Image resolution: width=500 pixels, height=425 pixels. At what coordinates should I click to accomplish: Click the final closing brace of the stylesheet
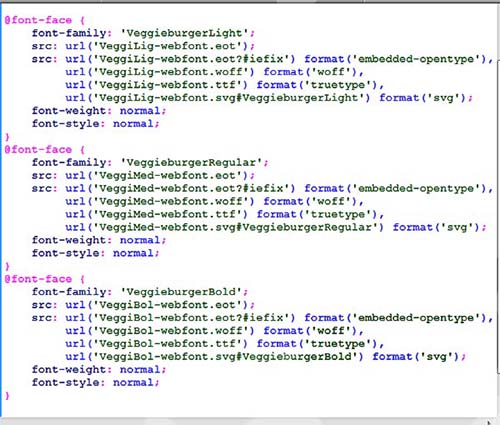pyautogui.click(x=7, y=396)
